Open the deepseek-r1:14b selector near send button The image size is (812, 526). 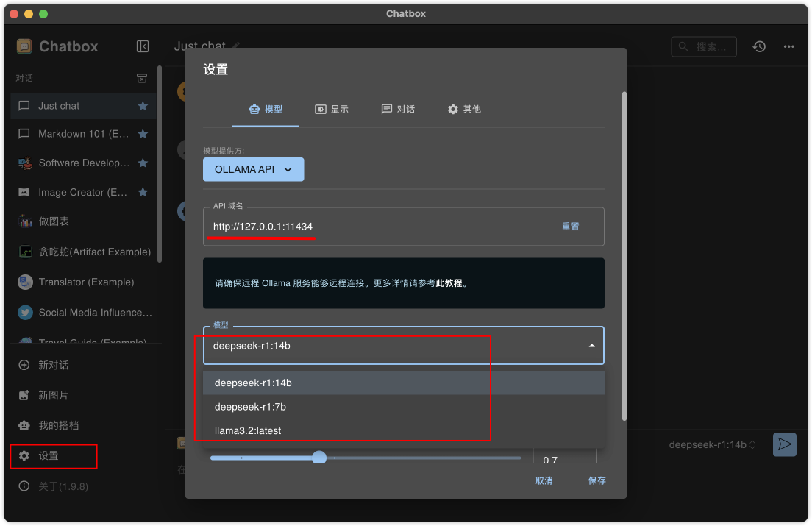(x=712, y=445)
